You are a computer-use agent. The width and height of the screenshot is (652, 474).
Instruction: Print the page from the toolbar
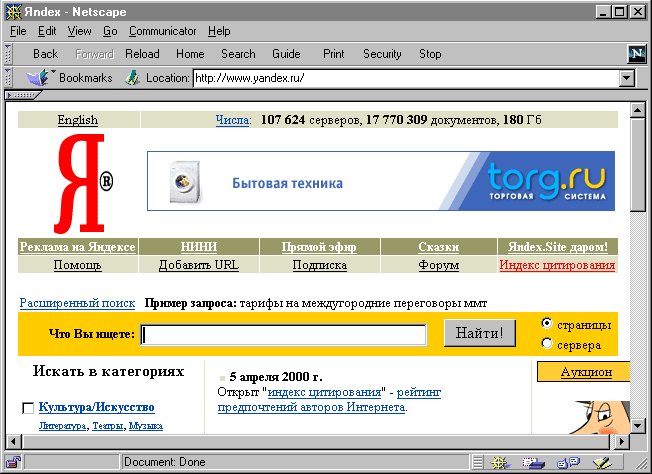pyautogui.click(x=333, y=54)
